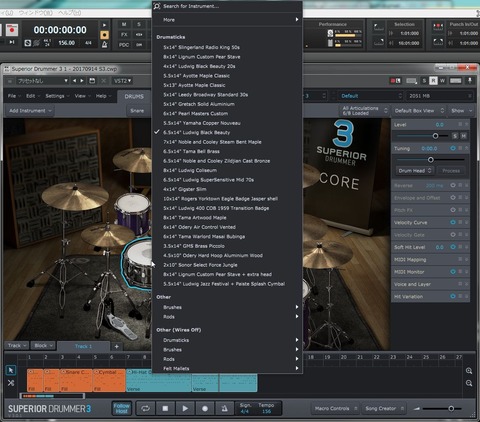The image size is (480, 422).
Task: Toggle the loop button in transport bar
Action: coord(145,408)
